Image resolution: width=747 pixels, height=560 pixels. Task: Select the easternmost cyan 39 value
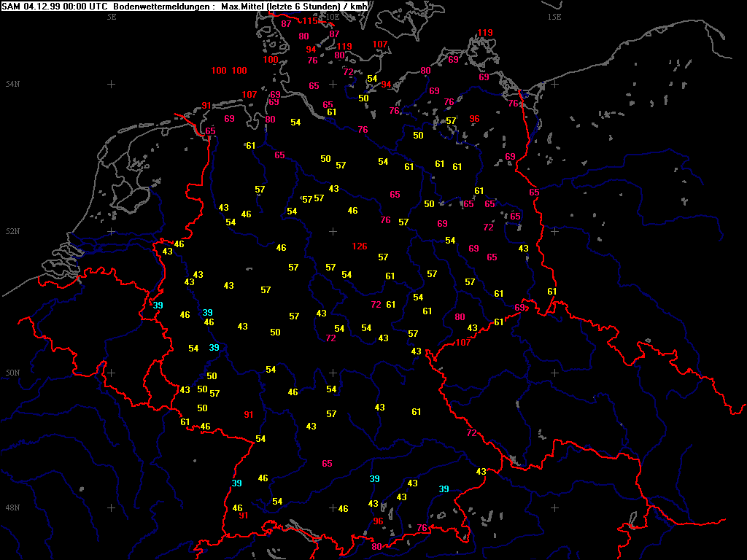tap(444, 489)
